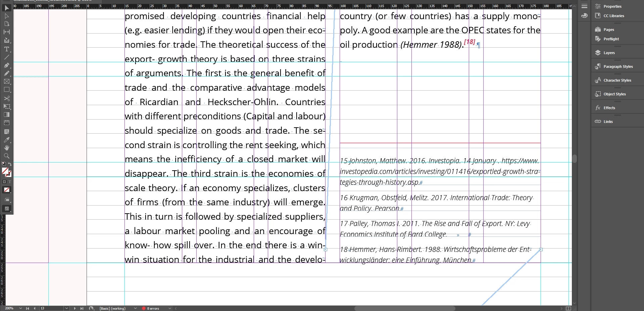Select the Type tool
This screenshot has height=311, width=644.
7,49
